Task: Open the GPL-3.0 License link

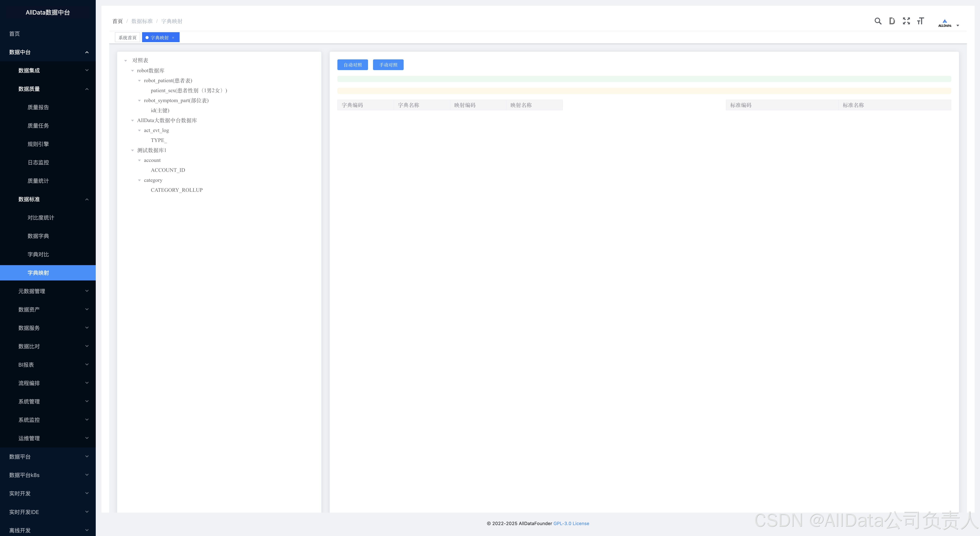Action: (x=571, y=523)
